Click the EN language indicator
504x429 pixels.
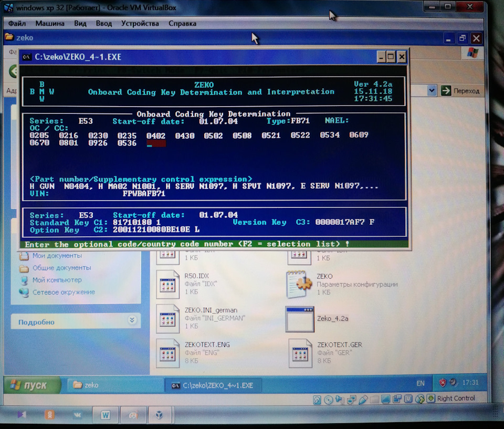[x=421, y=383]
